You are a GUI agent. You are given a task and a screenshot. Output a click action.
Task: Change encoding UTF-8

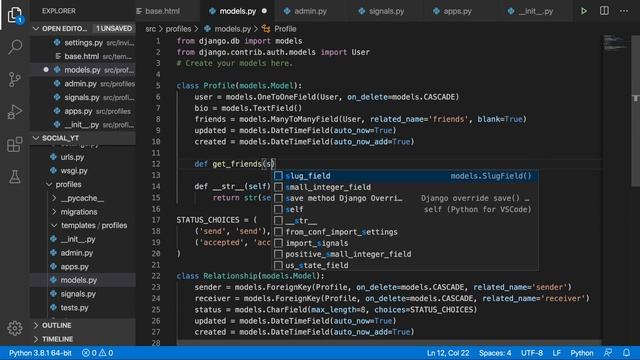[x=532, y=353]
